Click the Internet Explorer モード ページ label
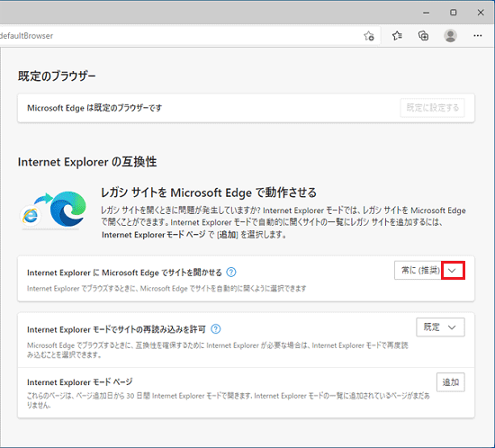 point(80,382)
